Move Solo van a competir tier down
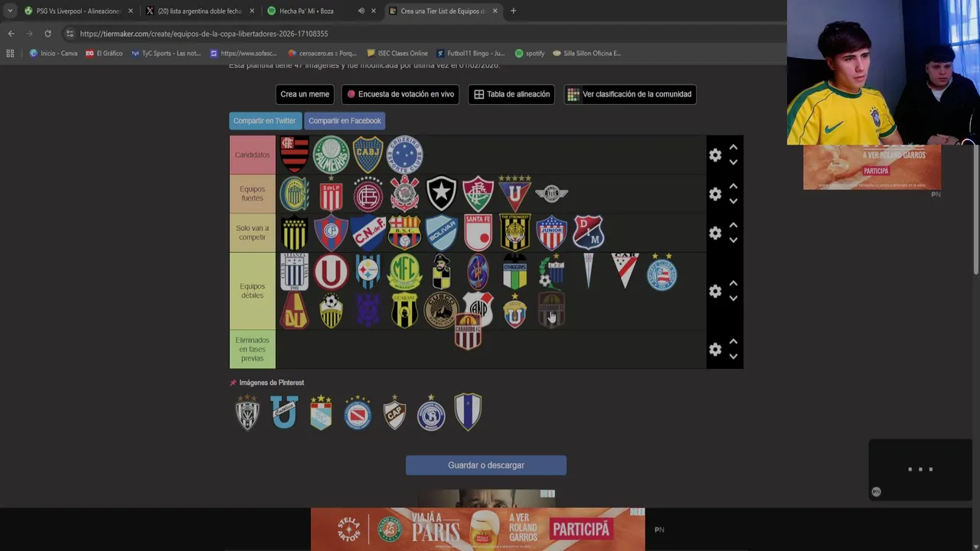The width and height of the screenshot is (980, 551). tap(733, 241)
